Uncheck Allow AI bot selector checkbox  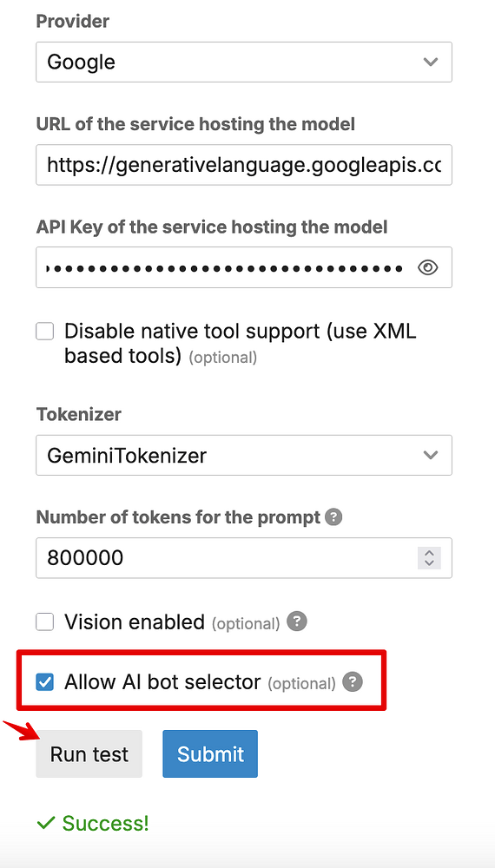pyautogui.click(x=45, y=682)
